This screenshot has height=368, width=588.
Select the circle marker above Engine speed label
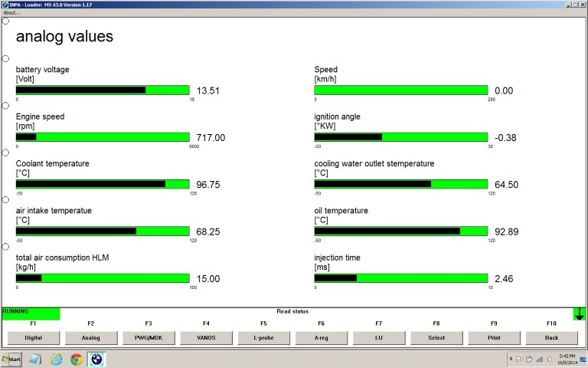(x=6, y=105)
